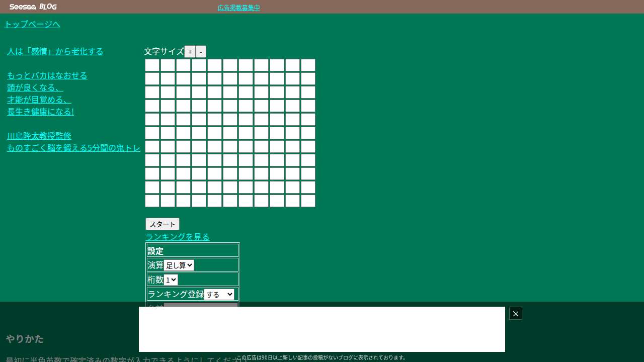
Task: Click the Seesaa BLOG logo
Action: (x=33, y=7)
